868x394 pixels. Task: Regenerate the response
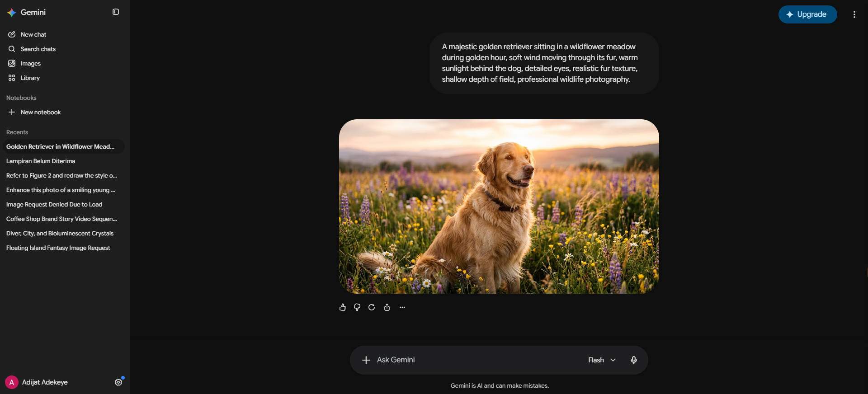pyautogui.click(x=372, y=307)
